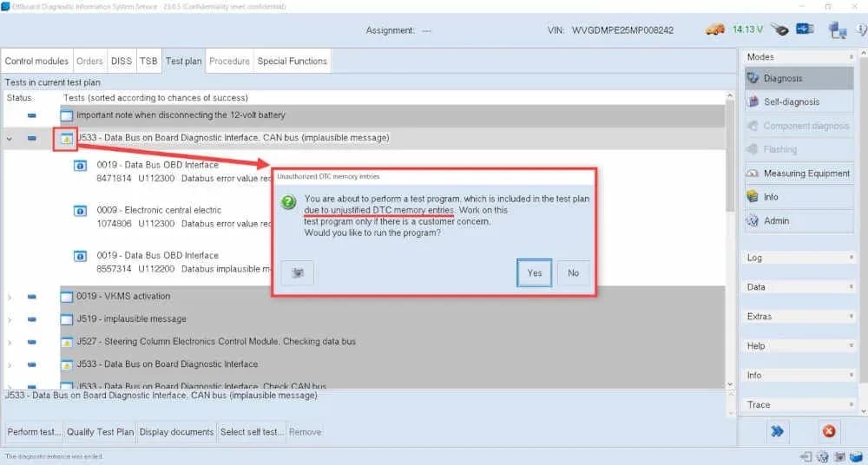The image size is (868, 465).
Task: Click the USB connection icon in header
Action: [x=805, y=29]
